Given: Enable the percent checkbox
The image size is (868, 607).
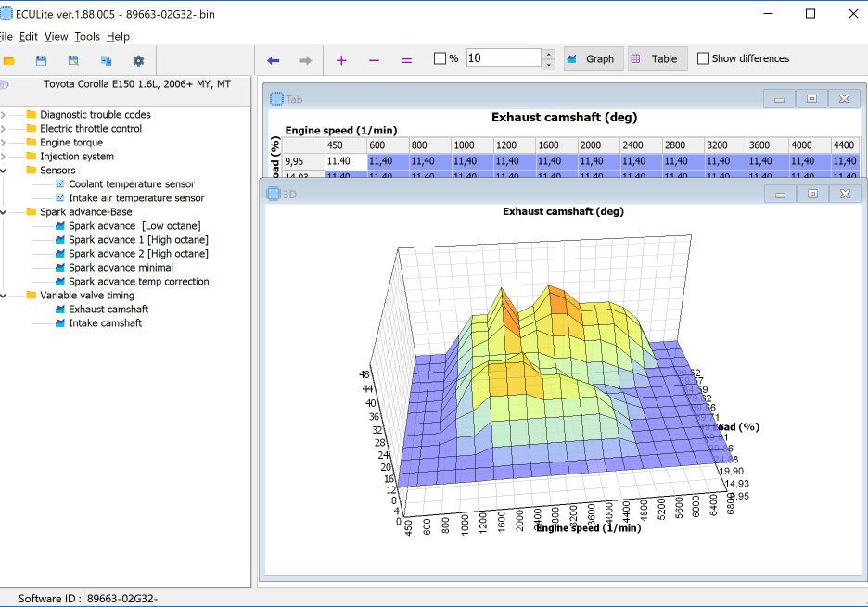Looking at the screenshot, I should [440, 58].
